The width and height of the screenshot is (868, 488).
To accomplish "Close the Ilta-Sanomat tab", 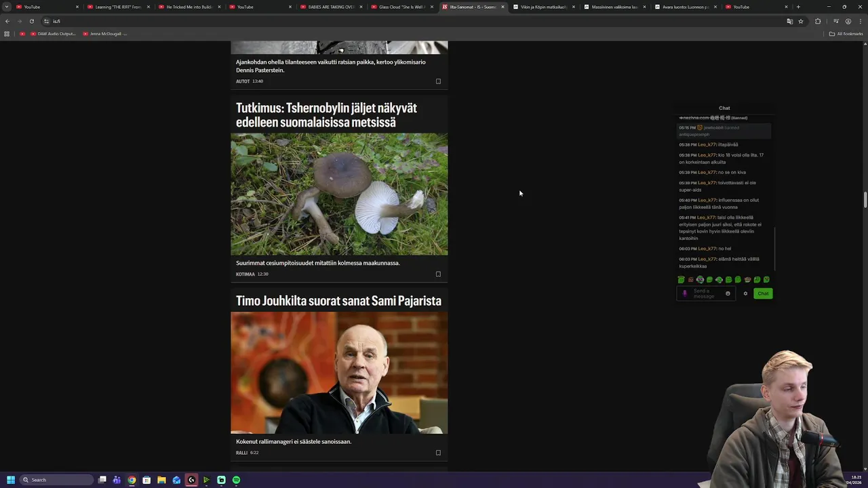I will (502, 7).
